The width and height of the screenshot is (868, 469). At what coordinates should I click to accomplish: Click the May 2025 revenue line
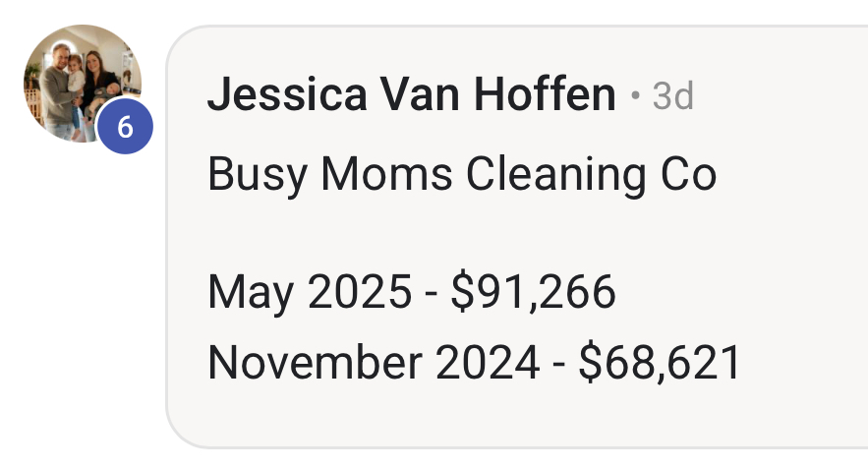pyautogui.click(x=411, y=292)
